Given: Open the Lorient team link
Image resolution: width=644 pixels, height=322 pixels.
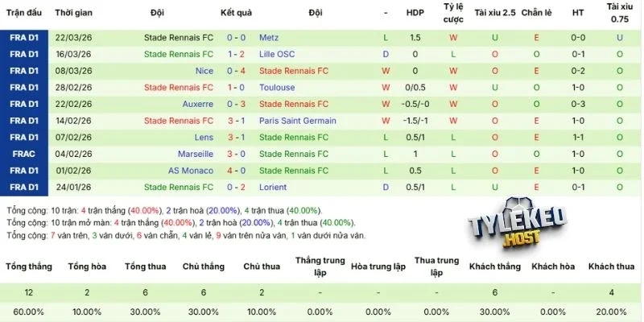Looking at the screenshot, I should tap(273, 187).
